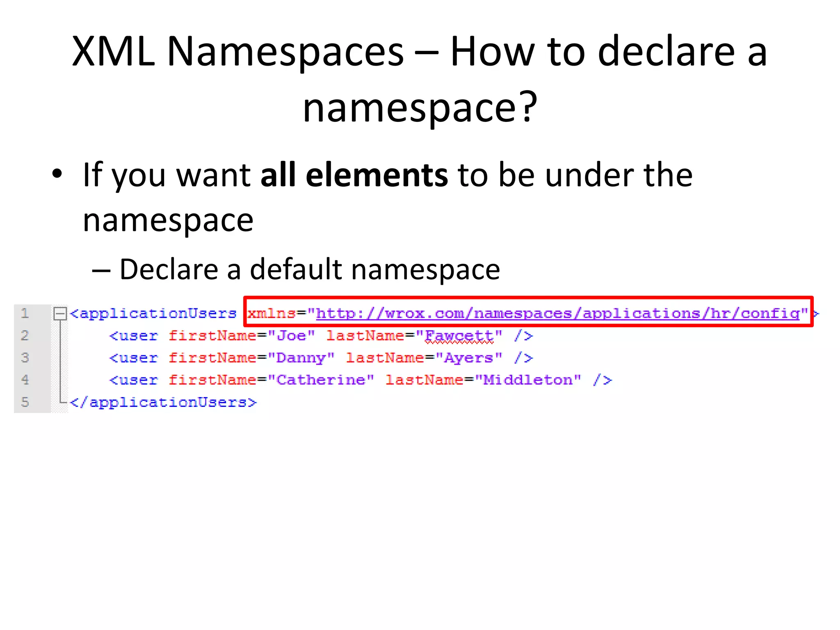The image size is (840, 630).
Task: Select the "Ayers" lastName value
Action: (469, 358)
